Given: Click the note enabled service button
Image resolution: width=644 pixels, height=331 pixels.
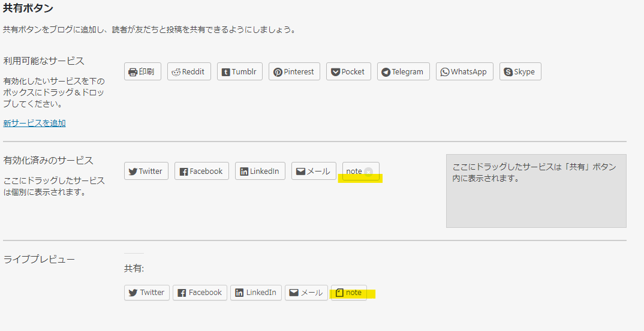Looking at the screenshot, I should 360,171.
